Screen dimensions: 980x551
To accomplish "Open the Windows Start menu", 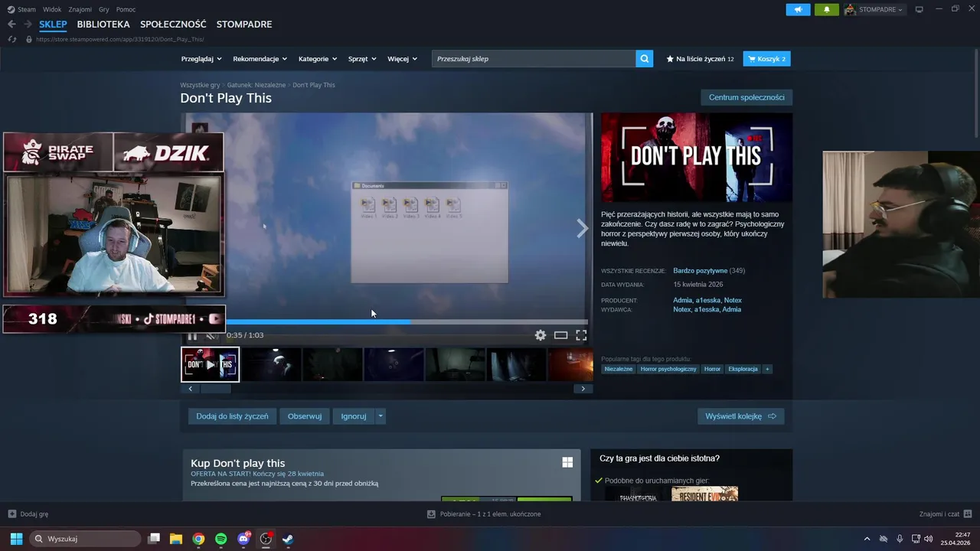I will coord(16,539).
